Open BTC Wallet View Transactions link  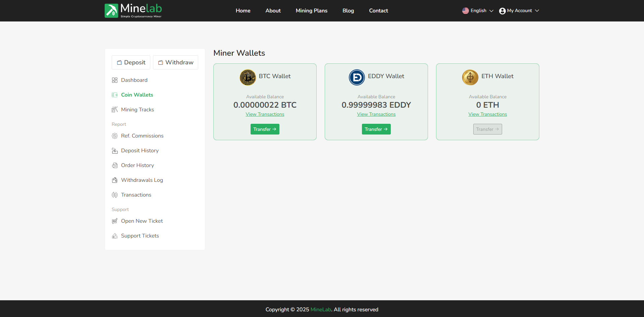click(265, 114)
